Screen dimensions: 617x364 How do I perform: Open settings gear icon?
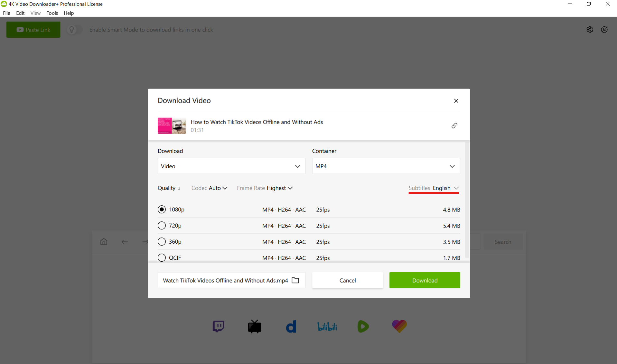(590, 30)
